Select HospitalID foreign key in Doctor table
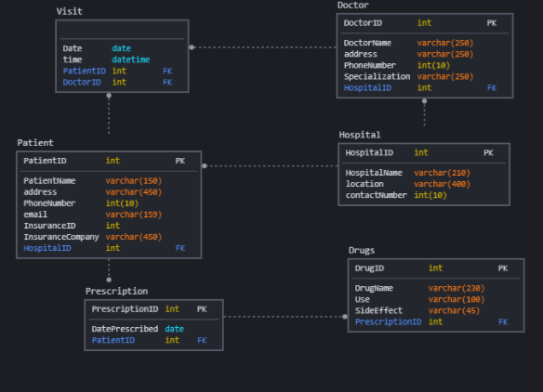 [367, 88]
